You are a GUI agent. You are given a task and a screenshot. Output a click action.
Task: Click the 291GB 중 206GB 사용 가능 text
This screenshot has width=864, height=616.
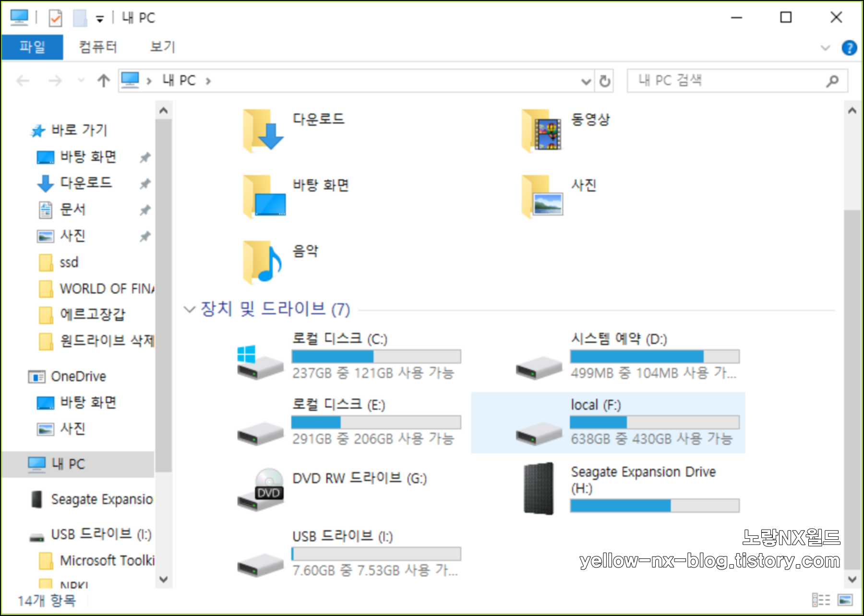pyautogui.click(x=373, y=438)
